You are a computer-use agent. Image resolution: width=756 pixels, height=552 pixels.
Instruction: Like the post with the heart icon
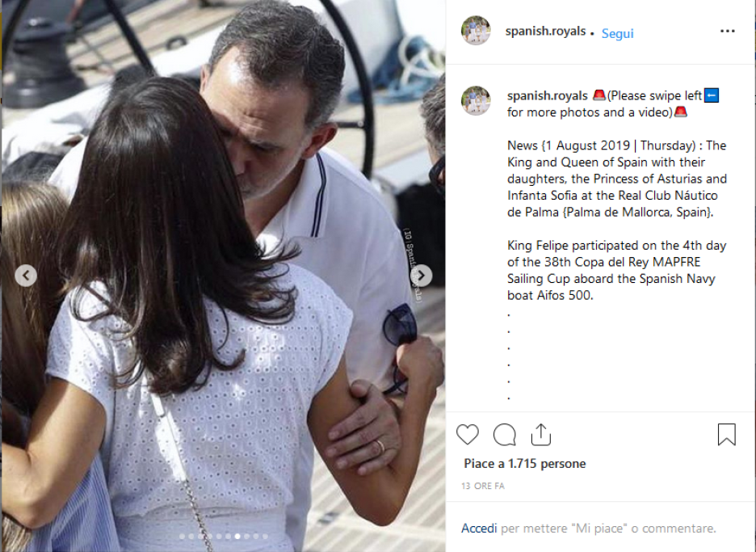coord(467,434)
